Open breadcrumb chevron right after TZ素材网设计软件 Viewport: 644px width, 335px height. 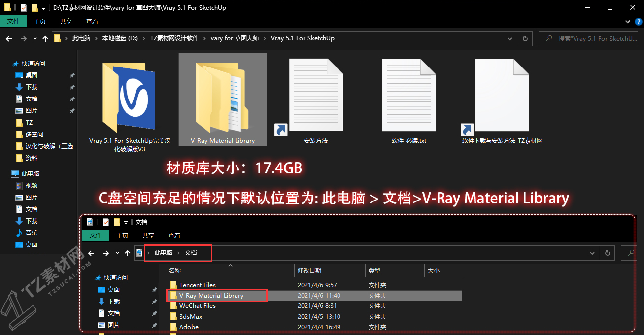coord(204,38)
